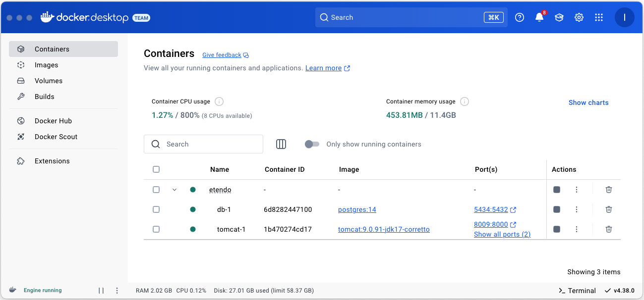Image resolution: width=644 pixels, height=300 pixels.
Task: Click the Container ID column header
Action: [285, 169]
